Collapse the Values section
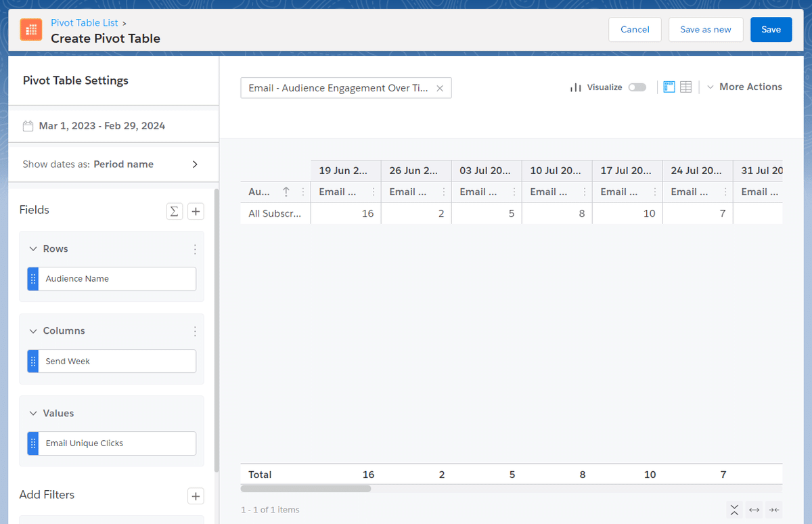812x524 pixels. click(x=32, y=414)
